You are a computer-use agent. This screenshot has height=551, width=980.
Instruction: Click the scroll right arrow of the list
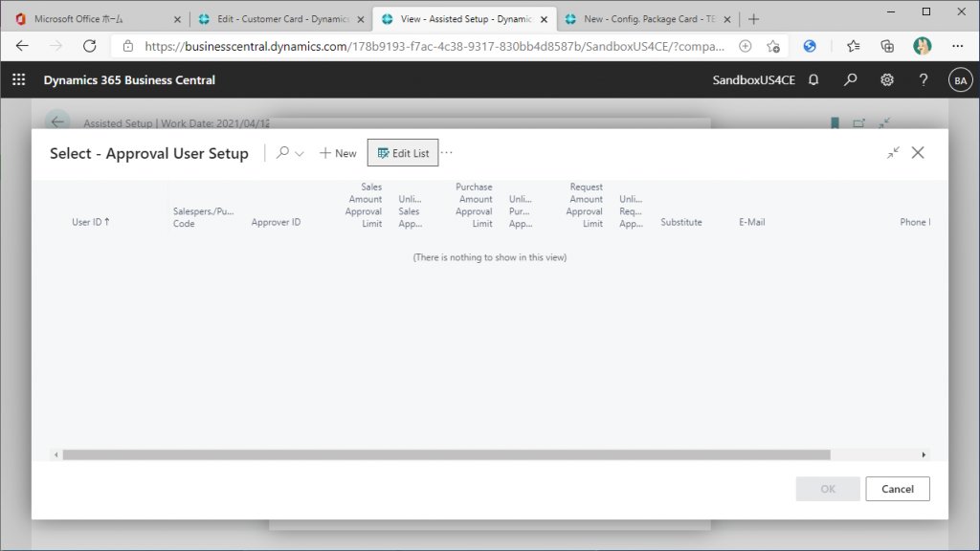[x=924, y=454]
